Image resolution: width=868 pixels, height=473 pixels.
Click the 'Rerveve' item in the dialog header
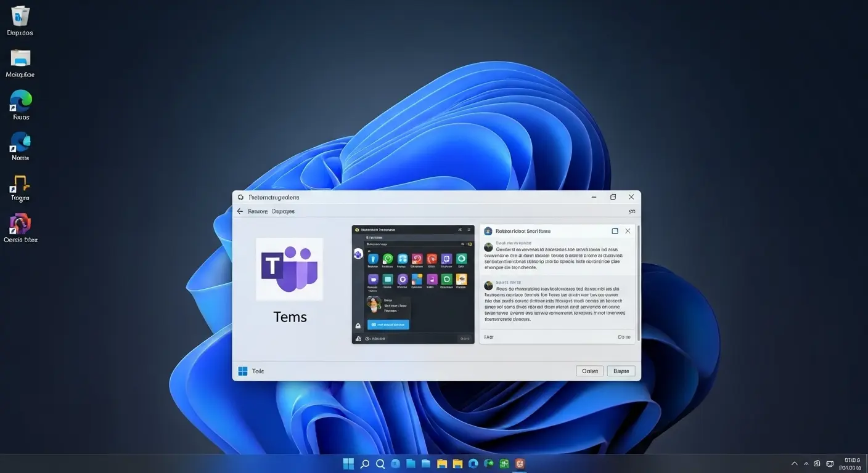(258, 211)
